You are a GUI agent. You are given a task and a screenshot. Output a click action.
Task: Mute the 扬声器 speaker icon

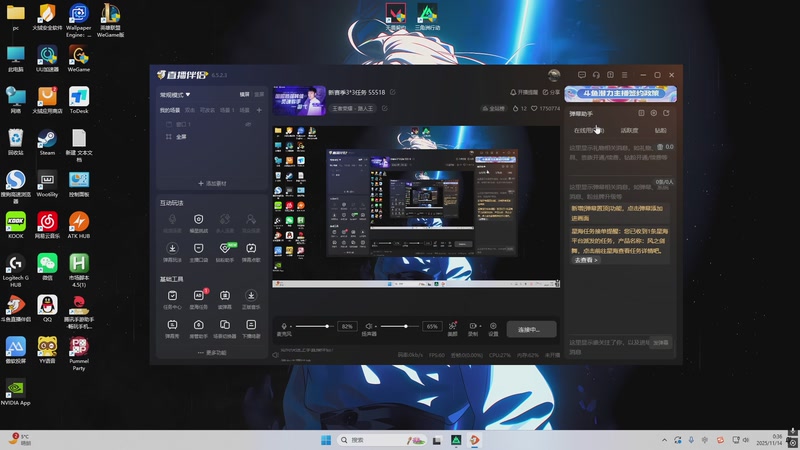click(369, 326)
